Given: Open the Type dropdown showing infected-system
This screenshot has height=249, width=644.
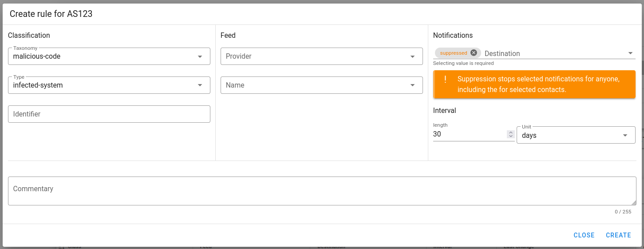Looking at the screenshot, I should click(x=109, y=85).
